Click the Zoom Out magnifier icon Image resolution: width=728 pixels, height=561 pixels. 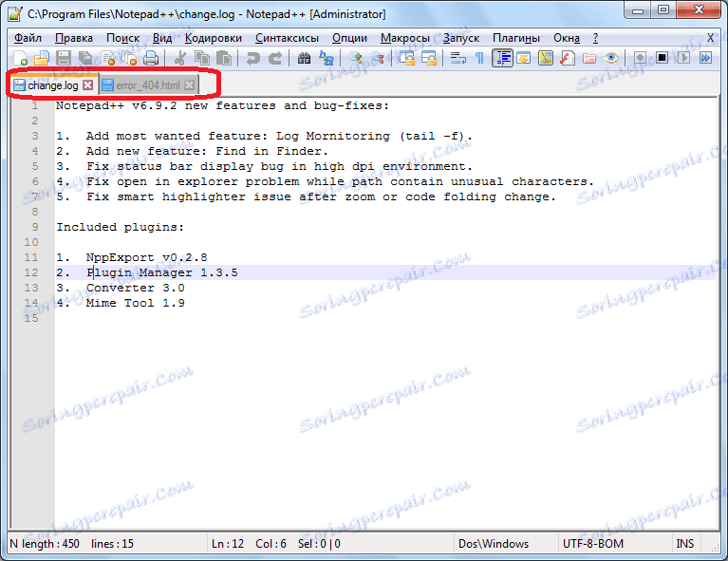click(378, 59)
